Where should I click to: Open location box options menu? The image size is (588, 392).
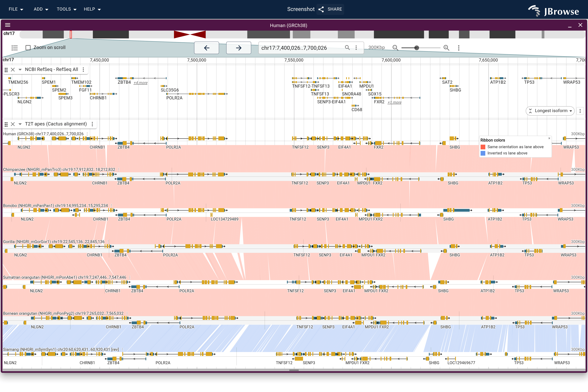(x=356, y=47)
